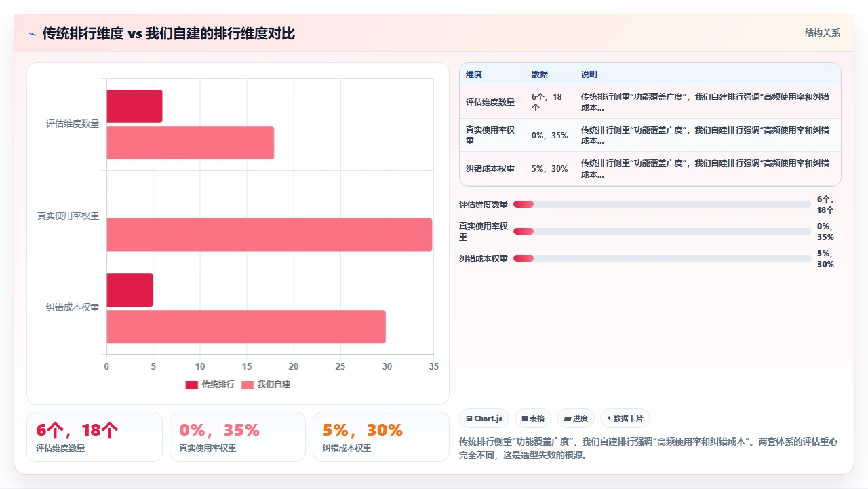Toggle the 我们自建 legend swatch

click(248, 385)
